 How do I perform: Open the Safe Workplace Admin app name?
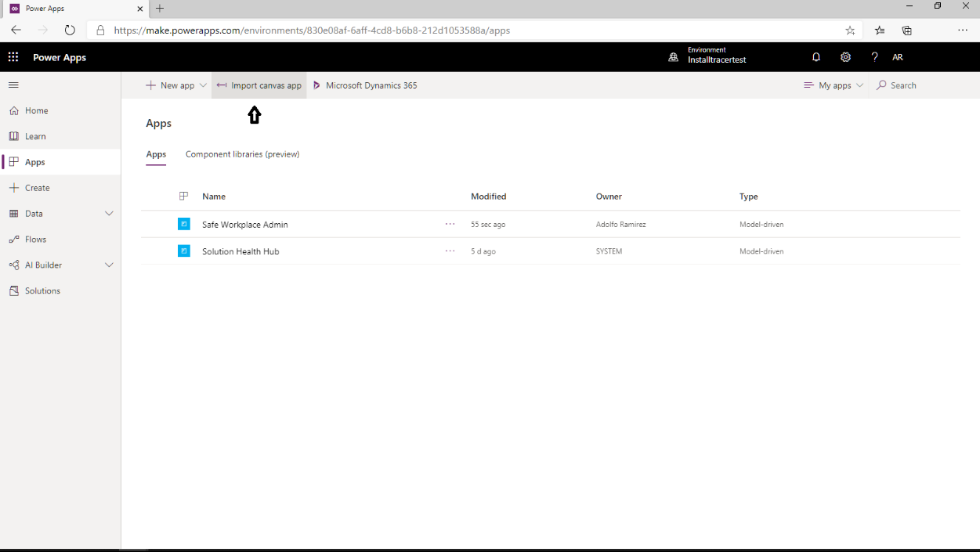(x=245, y=225)
